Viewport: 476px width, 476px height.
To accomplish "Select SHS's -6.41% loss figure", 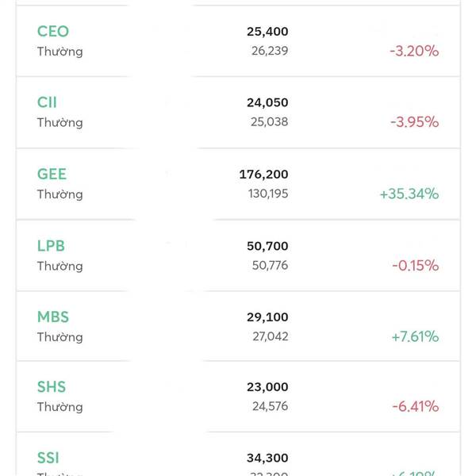I will tap(415, 406).
